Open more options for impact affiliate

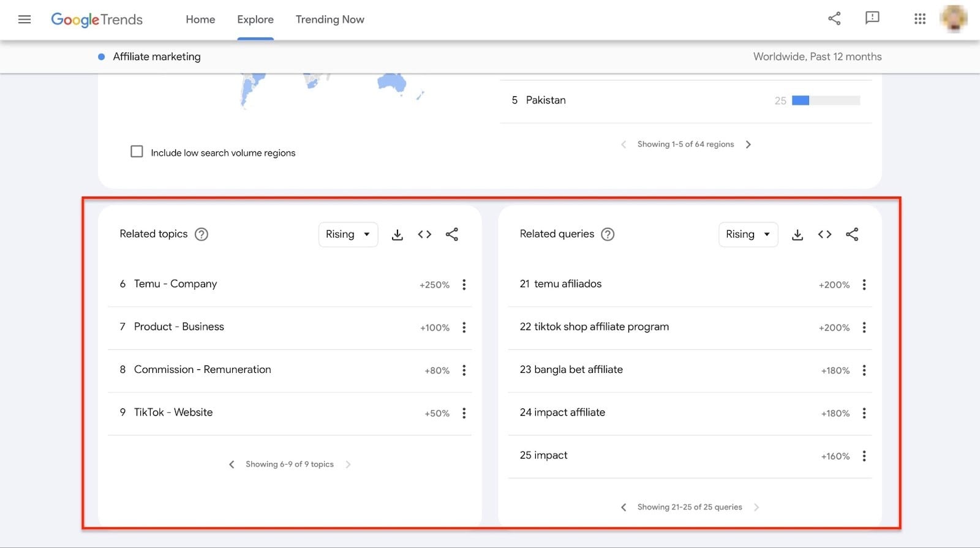pos(864,413)
